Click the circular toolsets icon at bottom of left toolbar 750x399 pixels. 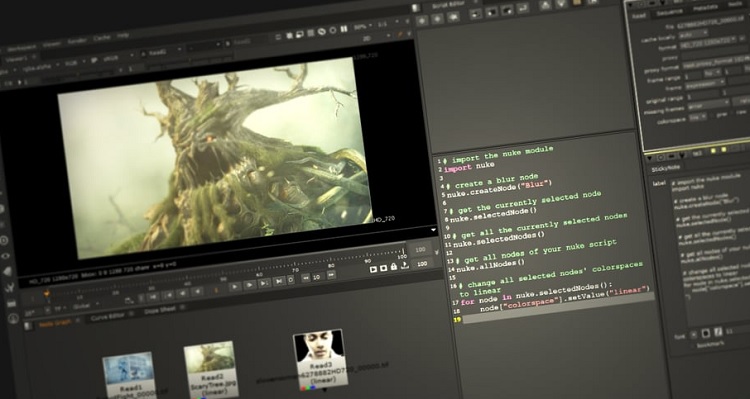(x=13, y=318)
